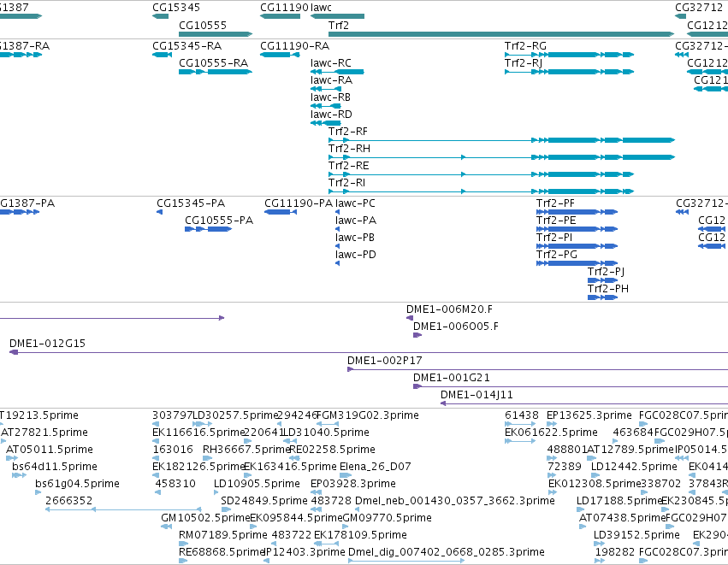Click the lawc-RD transcript label
This screenshot has height=565, width=728.
point(331,115)
